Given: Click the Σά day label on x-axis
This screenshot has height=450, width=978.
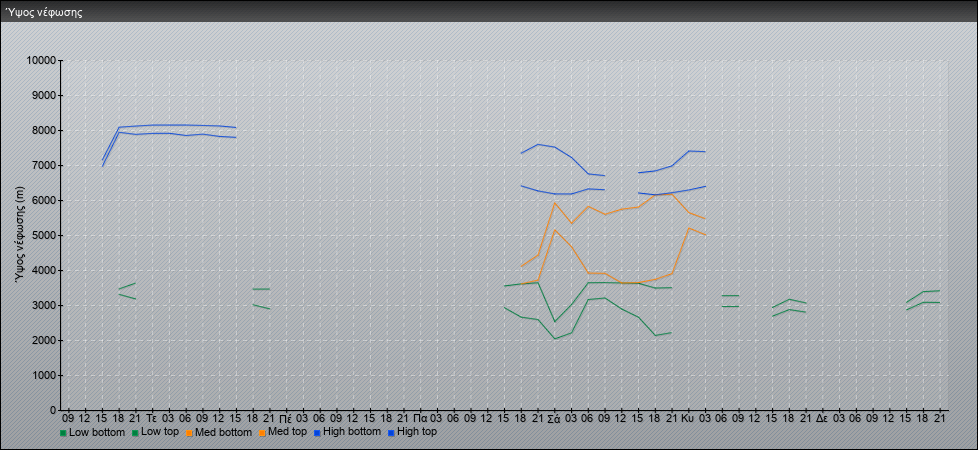Looking at the screenshot, I should [554, 418].
